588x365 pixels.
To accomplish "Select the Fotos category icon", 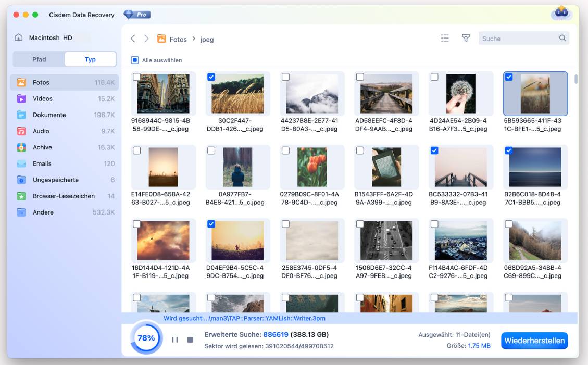I will (x=21, y=82).
